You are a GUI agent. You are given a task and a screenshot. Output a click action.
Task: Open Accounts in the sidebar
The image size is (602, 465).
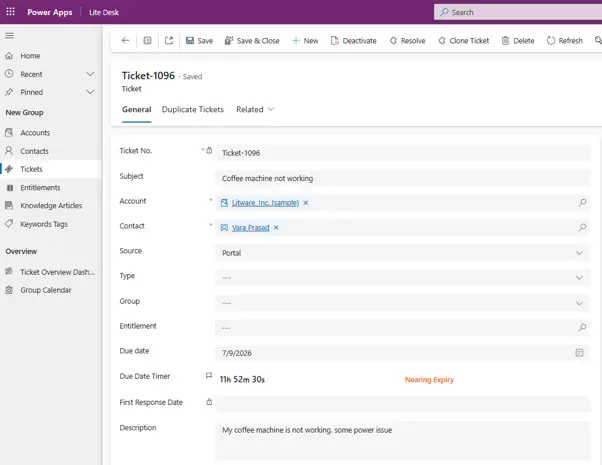coord(51,133)
